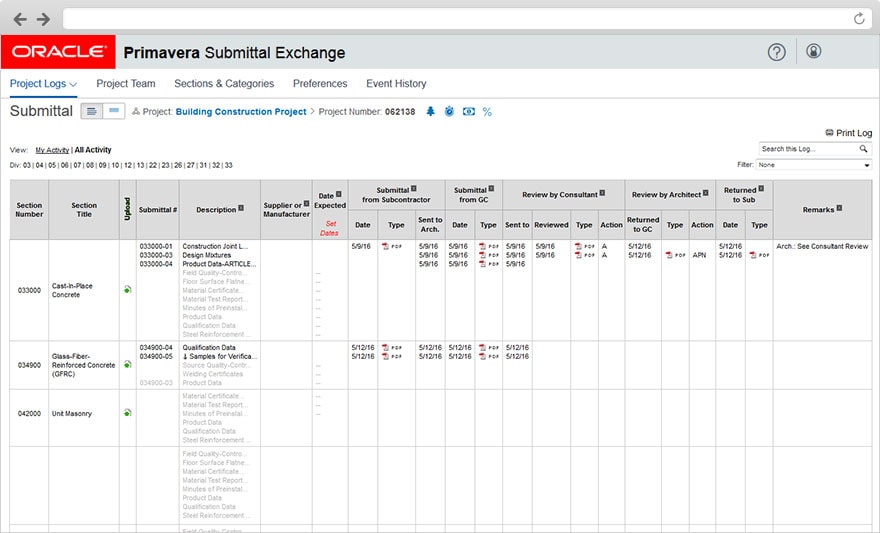
Task: Click info icon on Review by Architect header
Action: tap(705, 193)
